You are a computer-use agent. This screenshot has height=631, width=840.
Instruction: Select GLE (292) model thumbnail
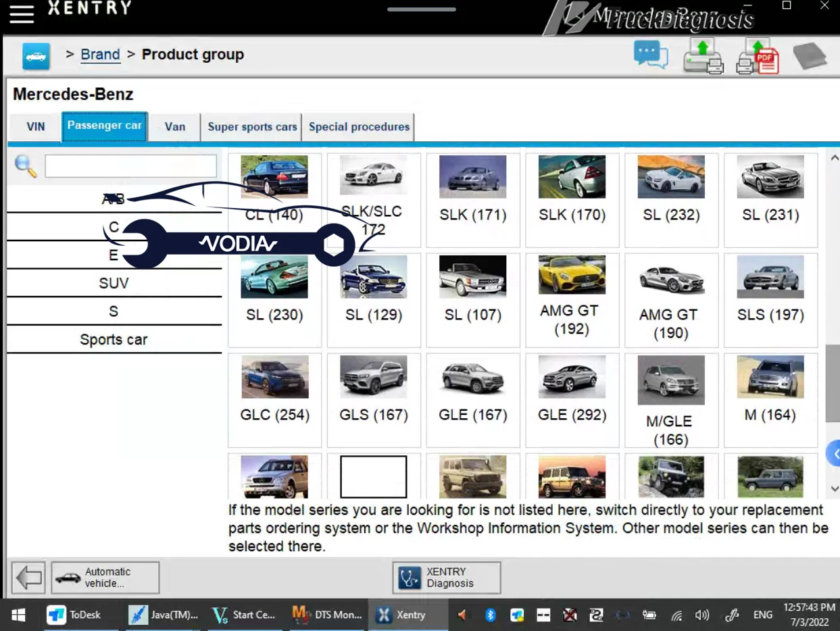pyautogui.click(x=572, y=400)
